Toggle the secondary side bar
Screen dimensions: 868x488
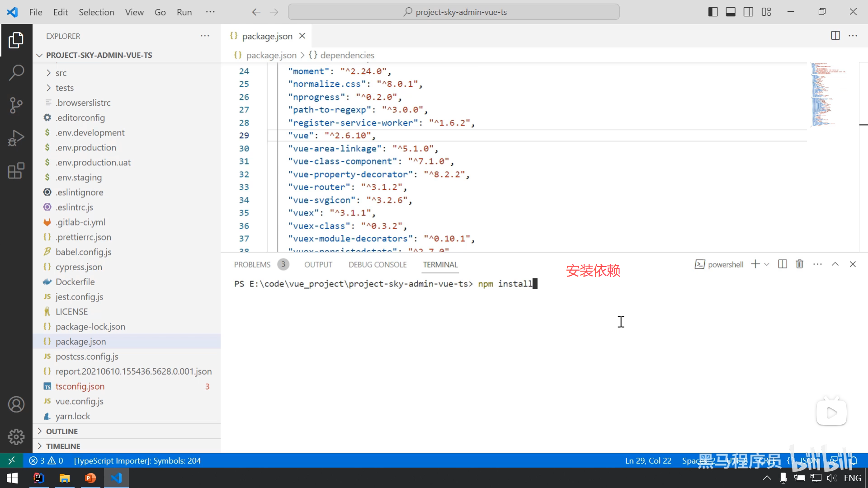point(748,12)
